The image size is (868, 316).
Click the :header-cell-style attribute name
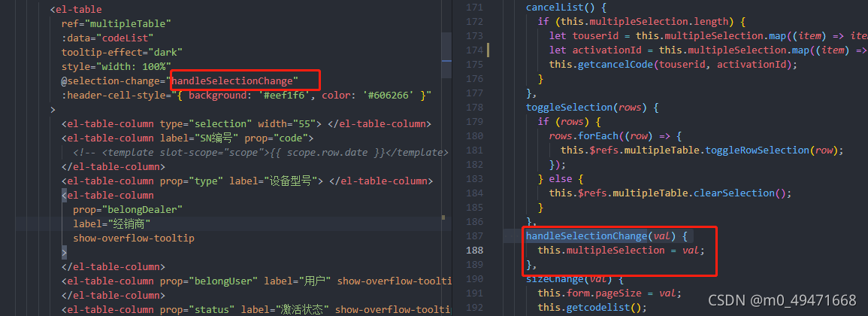(x=113, y=96)
